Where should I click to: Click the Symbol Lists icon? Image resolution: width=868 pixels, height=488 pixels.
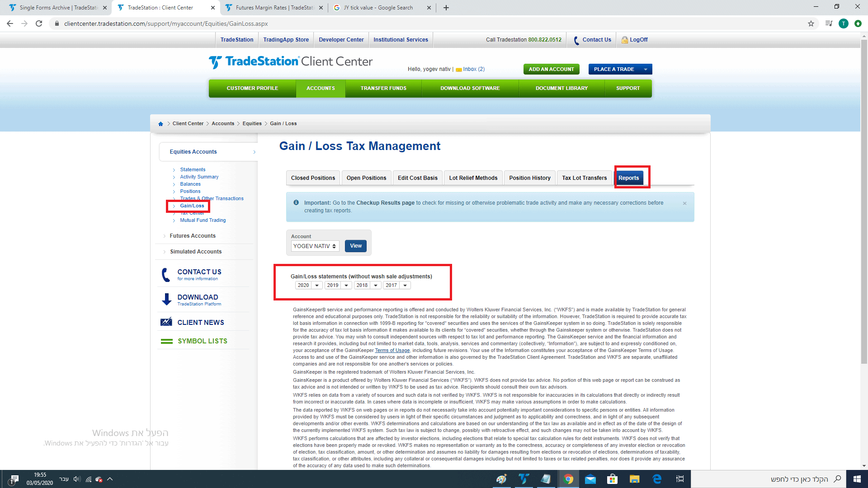tap(166, 341)
